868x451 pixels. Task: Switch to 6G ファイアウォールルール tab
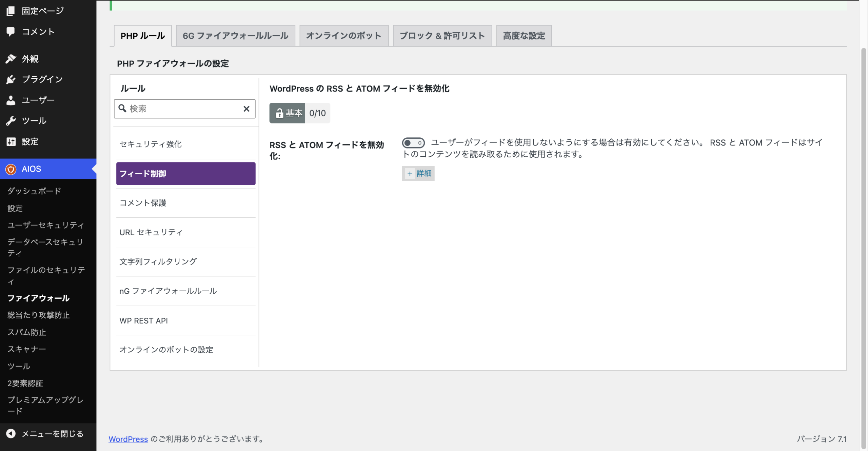pyautogui.click(x=235, y=36)
